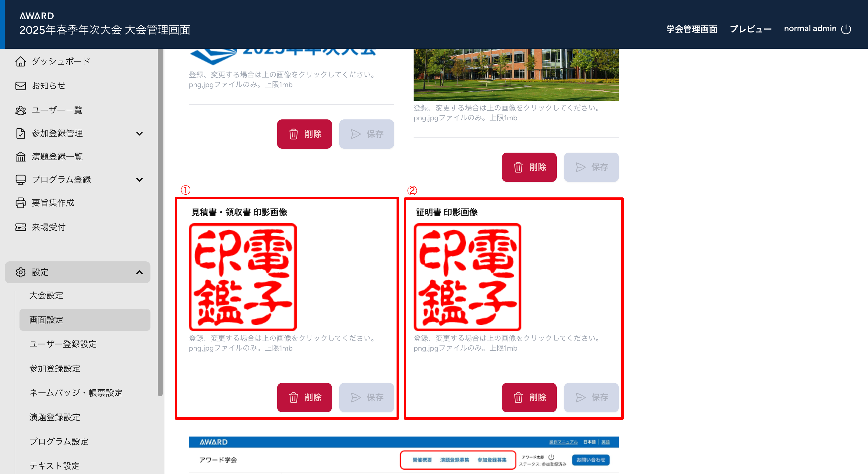868x474 pixels.
Task: Collapse the 設定 section chevron
Action: (139, 272)
